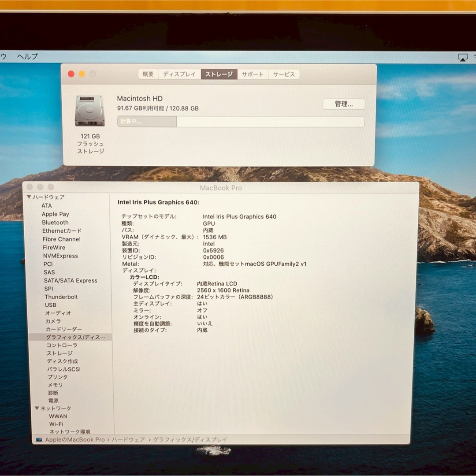Click the Macintosh HD volume name
The image size is (476, 476).
pos(140,98)
